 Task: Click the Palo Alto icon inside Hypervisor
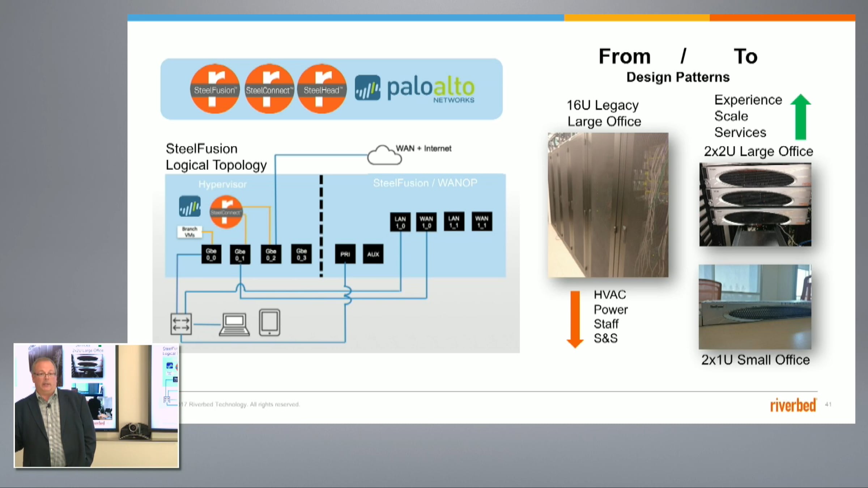click(190, 206)
